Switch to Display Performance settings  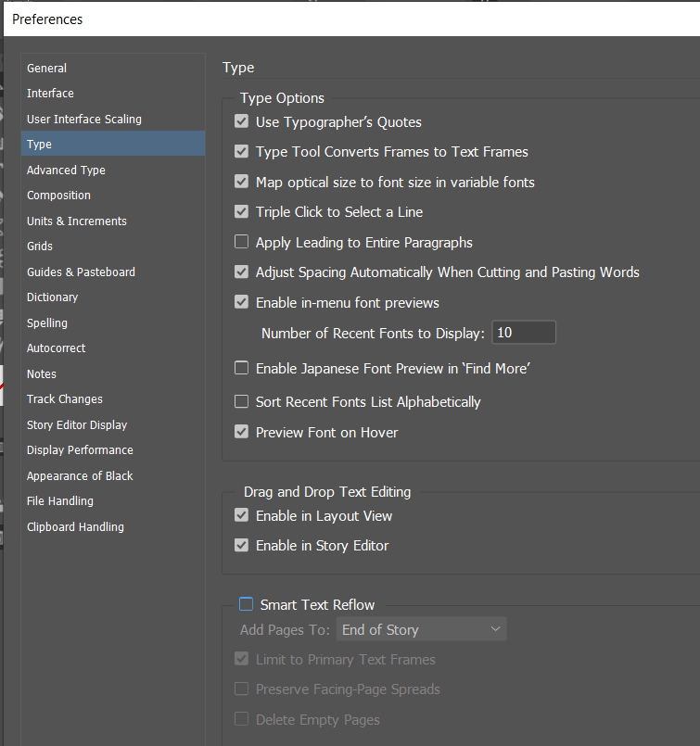point(79,449)
